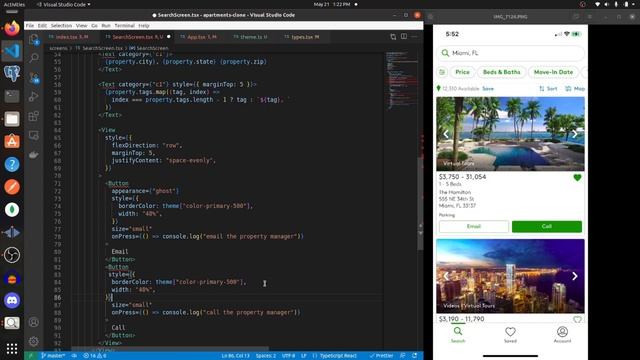Click the Ln 86, Col 13 position indicator
Image resolution: width=640 pixels, height=360 pixels.
click(236, 356)
